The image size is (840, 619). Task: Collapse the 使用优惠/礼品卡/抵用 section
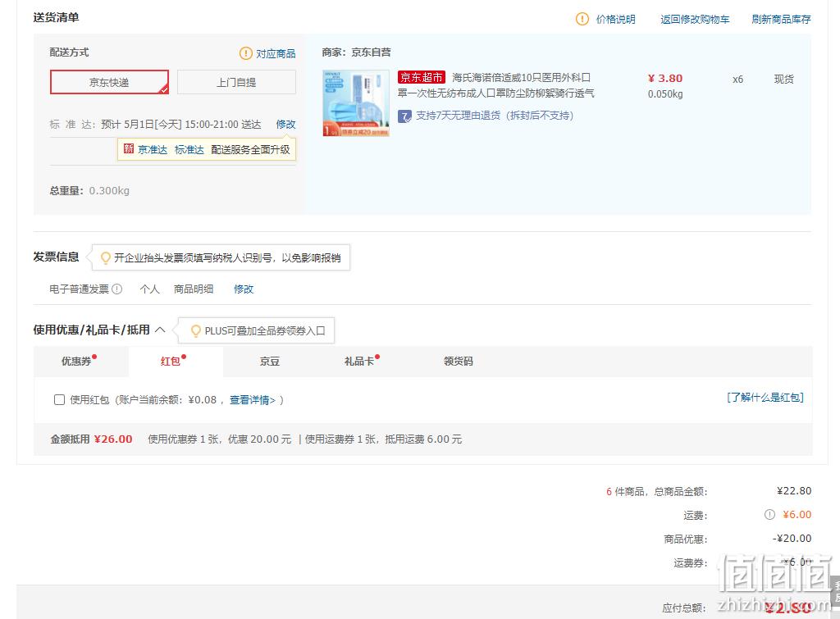coord(160,330)
